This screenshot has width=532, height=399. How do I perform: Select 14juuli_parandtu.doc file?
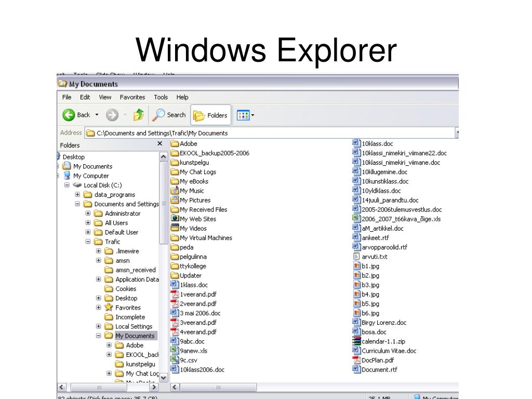pyautogui.click(x=385, y=200)
